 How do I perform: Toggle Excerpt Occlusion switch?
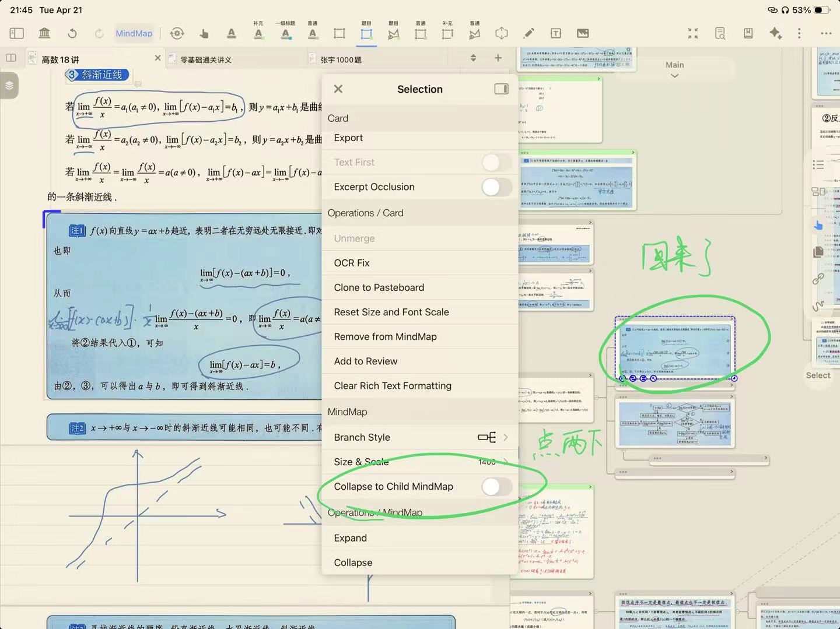coord(496,187)
